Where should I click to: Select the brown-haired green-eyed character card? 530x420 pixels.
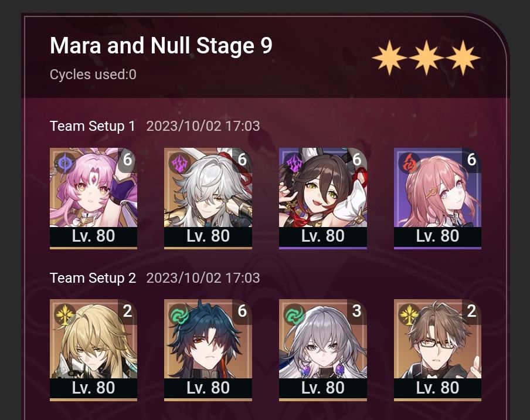pos(323,198)
